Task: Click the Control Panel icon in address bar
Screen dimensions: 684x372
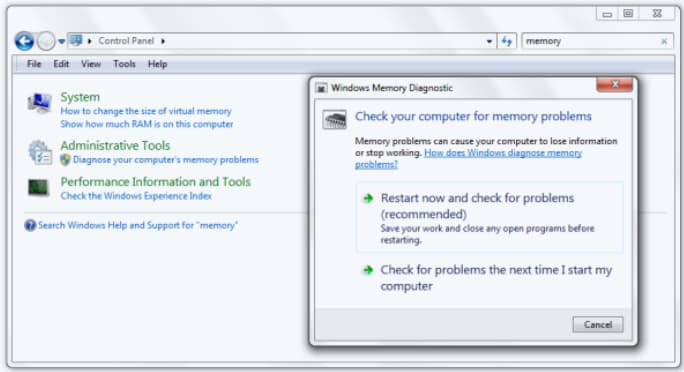Action: 76,41
